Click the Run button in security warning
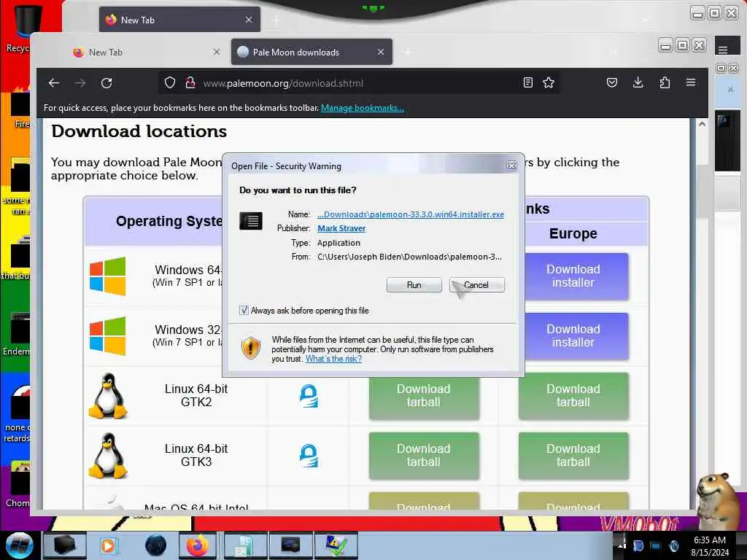Screen dimensions: 747x560 [x=414, y=285]
